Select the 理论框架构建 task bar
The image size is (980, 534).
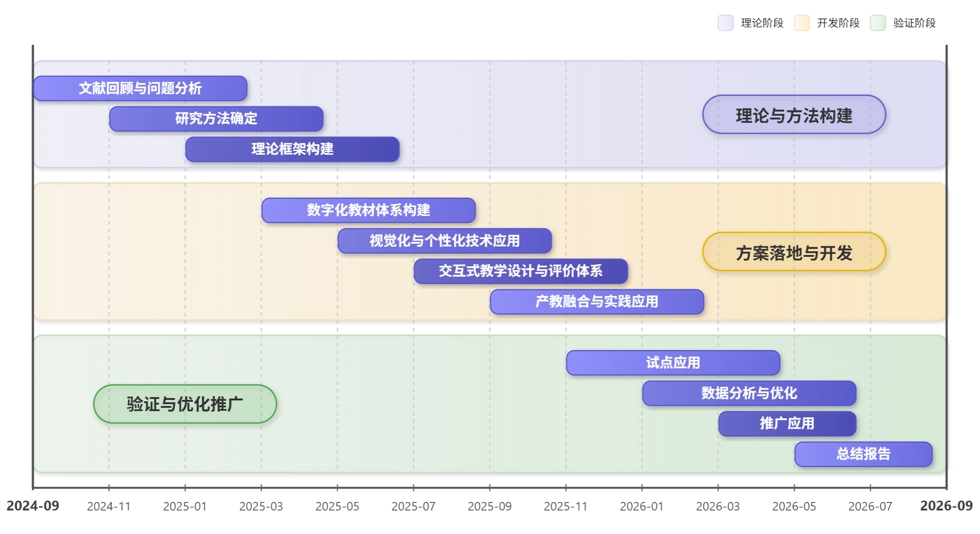tap(292, 149)
